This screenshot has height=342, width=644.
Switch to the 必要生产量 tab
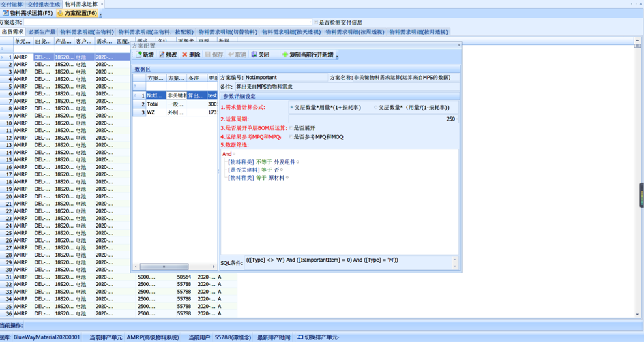point(42,32)
